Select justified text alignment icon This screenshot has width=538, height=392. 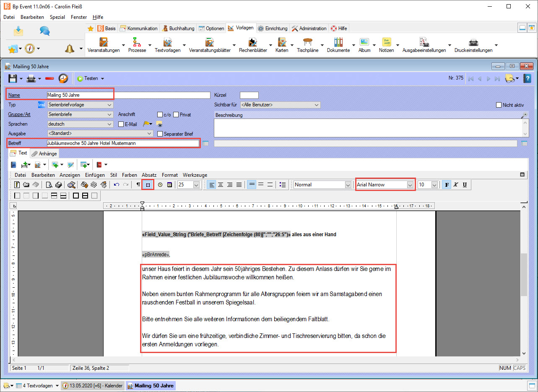(239, 185)
